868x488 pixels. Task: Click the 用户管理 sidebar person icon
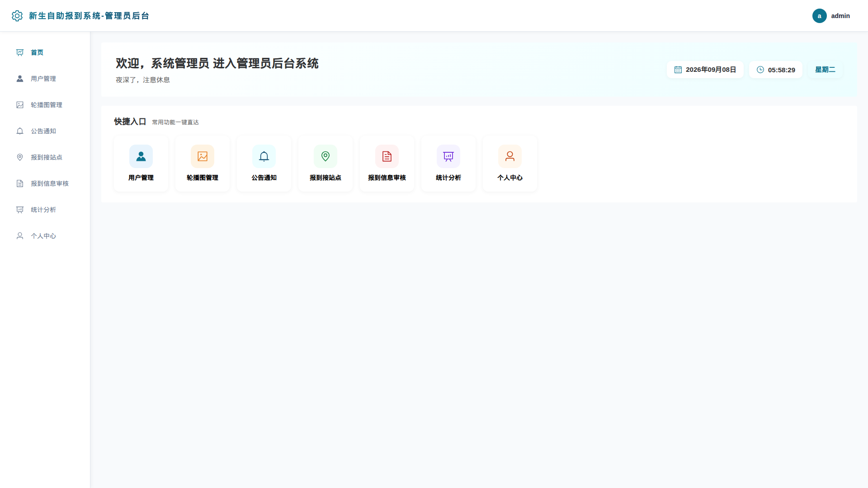point(20,79)
